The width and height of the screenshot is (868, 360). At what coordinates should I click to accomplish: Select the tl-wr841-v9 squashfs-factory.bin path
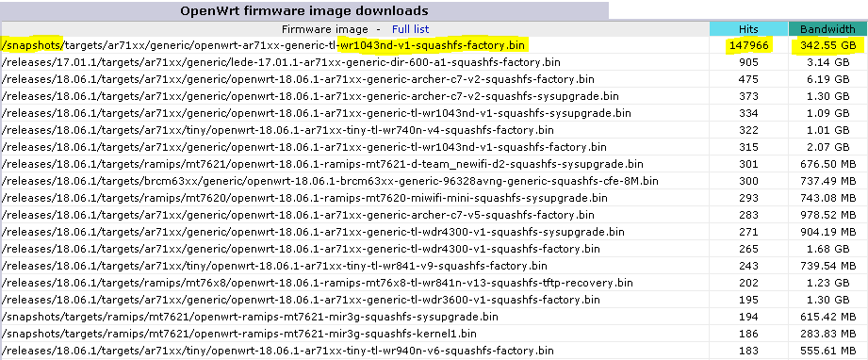tap(274, 266)
